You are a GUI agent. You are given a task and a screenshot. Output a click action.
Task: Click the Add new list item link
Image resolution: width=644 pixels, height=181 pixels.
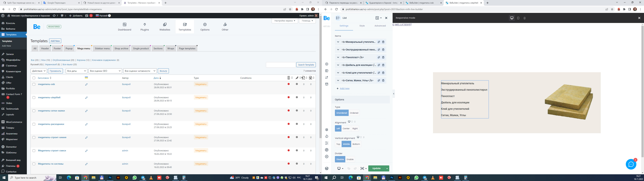pos(344,88)
